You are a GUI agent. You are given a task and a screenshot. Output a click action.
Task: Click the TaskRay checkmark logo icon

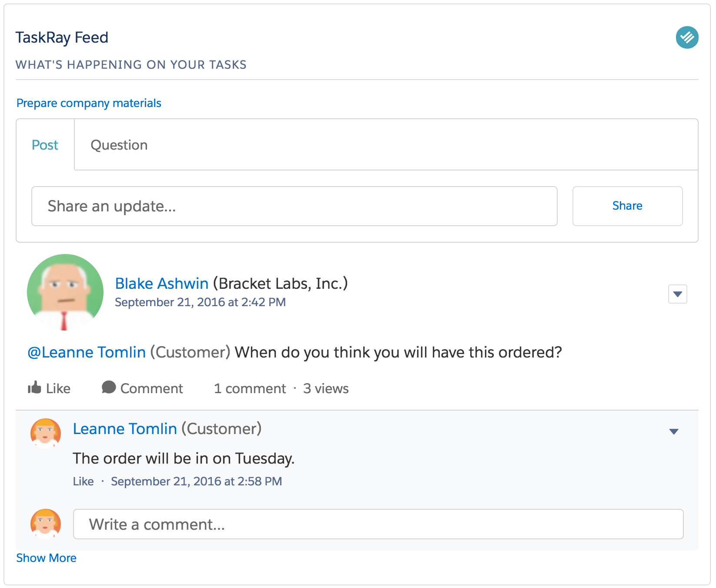(x=687, y=37)
